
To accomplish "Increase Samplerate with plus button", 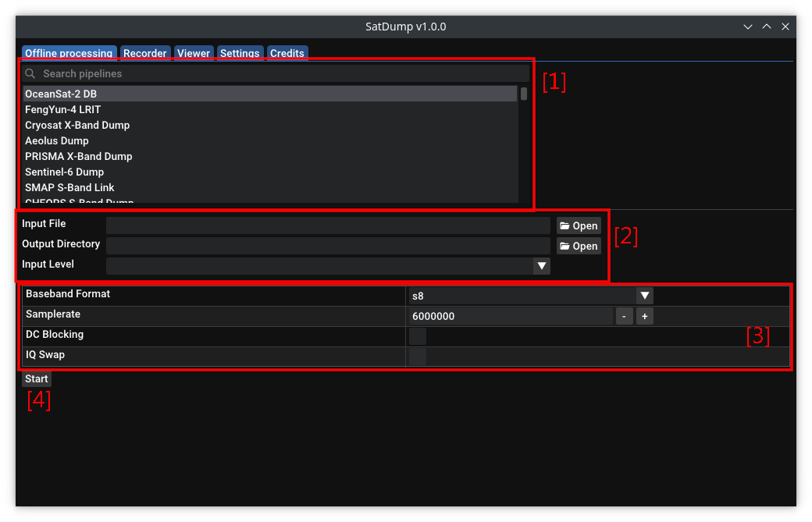I will (645, 315).
